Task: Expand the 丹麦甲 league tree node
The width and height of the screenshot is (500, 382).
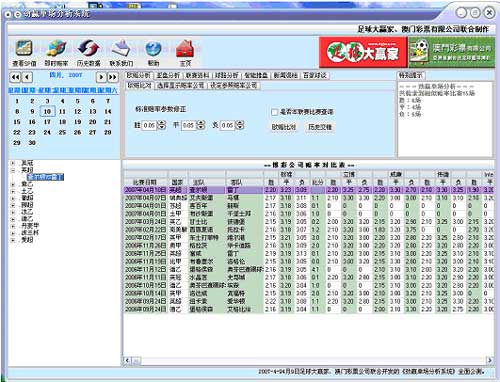Action: click(13, 226)
